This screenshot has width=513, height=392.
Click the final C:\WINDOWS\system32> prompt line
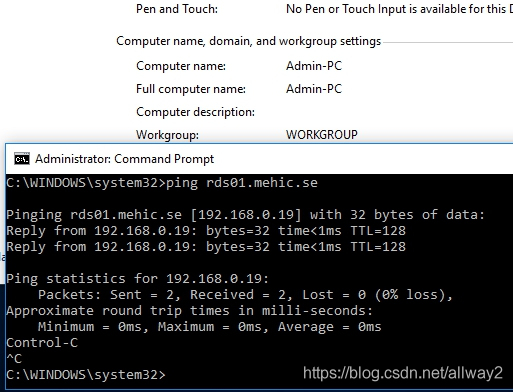[x=86, y=375]
